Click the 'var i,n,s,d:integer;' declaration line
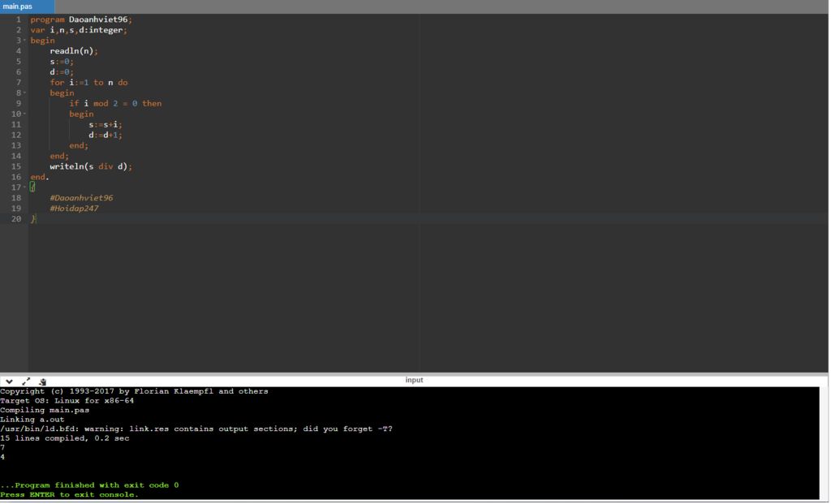This screenshot has width=831, height=504. click(x=79, y=30)
